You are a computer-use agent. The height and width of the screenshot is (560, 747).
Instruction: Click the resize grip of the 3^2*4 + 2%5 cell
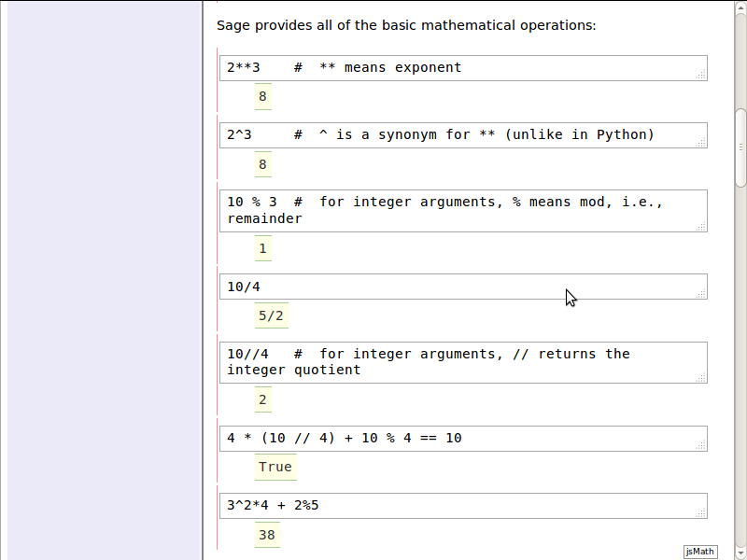pos(701,512)
